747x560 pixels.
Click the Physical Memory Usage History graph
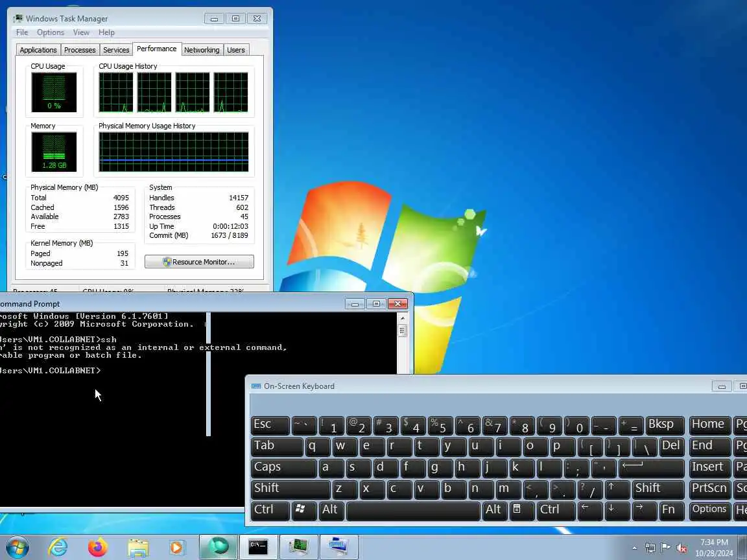[x=173, y=152]
